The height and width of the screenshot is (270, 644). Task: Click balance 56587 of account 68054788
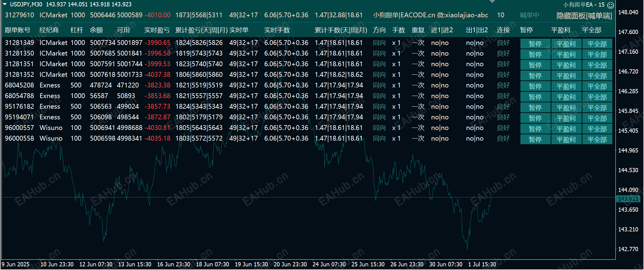pos(99,96)
